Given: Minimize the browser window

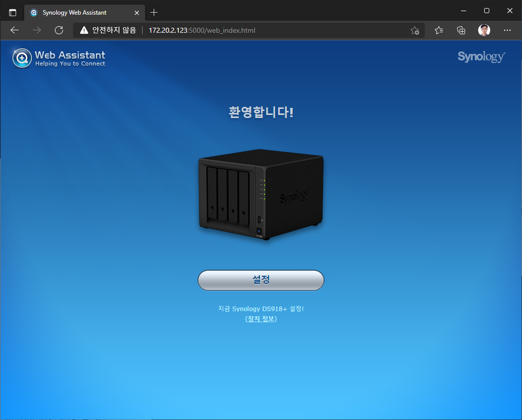Looking at the screenshot, I should click(464, 11).
